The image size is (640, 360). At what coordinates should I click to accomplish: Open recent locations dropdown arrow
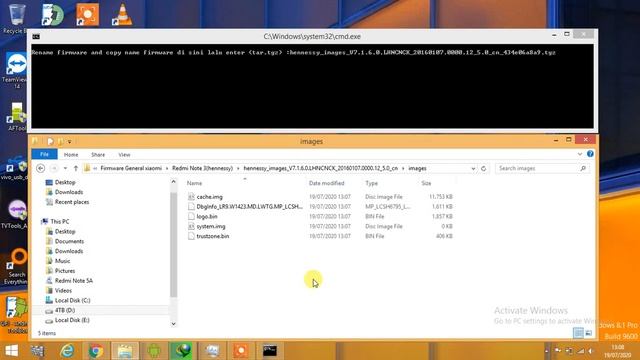[65, 168]
